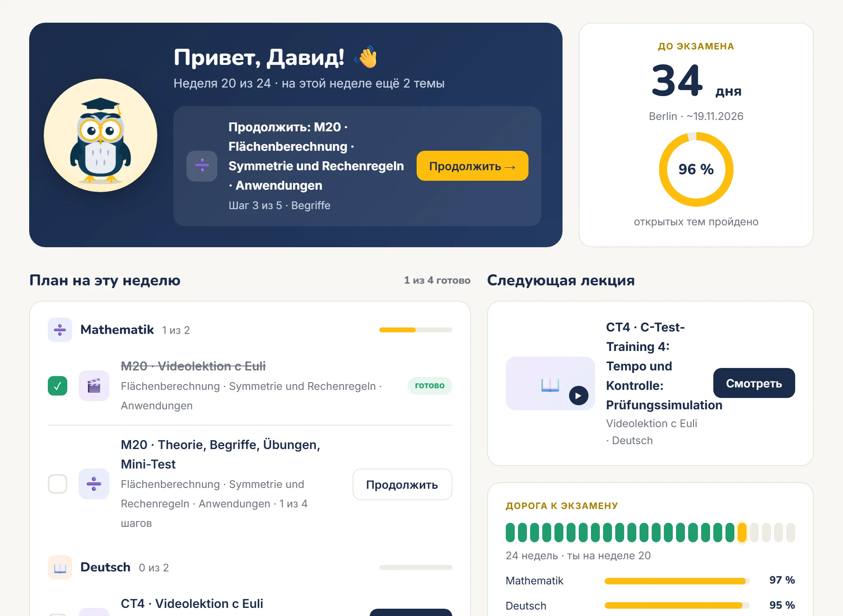Screen dimensions: 843x616
Task: Click the Mathematik 97 % exam progress bar
Action: click(x=677, y=581)
